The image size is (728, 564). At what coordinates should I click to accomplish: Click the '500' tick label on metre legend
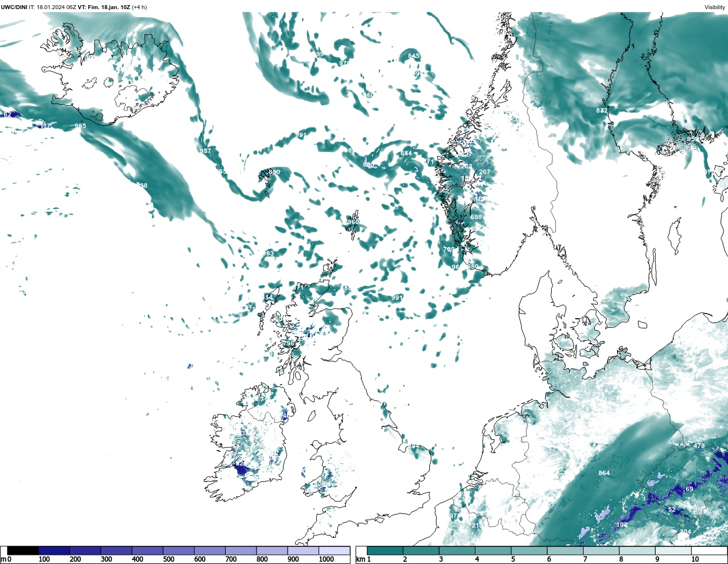(x=168, y=559)
